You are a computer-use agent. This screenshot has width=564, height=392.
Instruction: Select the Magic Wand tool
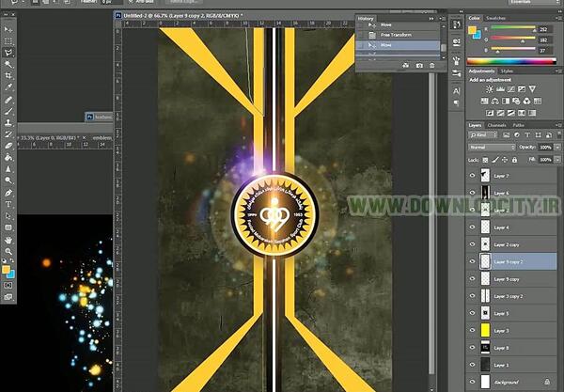[8, 64]
